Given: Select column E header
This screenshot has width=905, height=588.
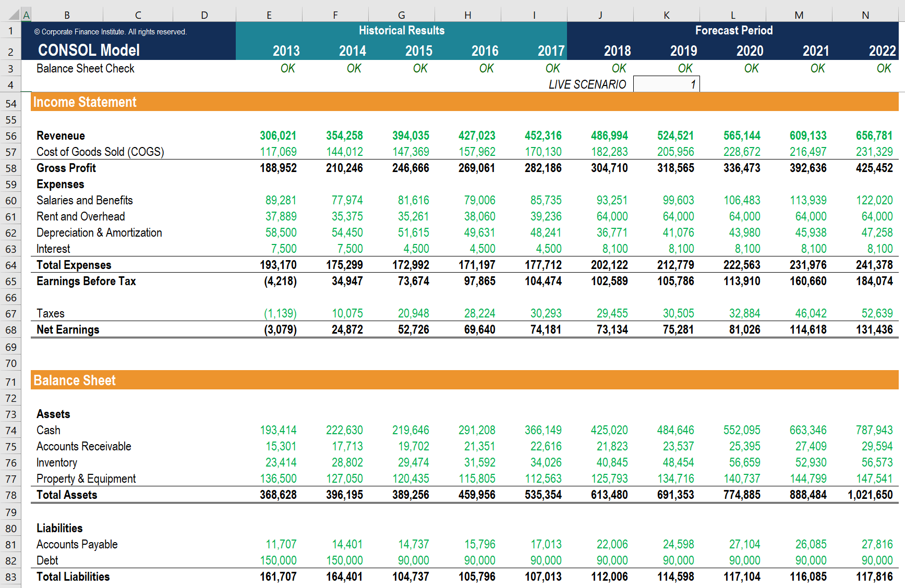Looking at the screenshot, I should pos(269,15).
